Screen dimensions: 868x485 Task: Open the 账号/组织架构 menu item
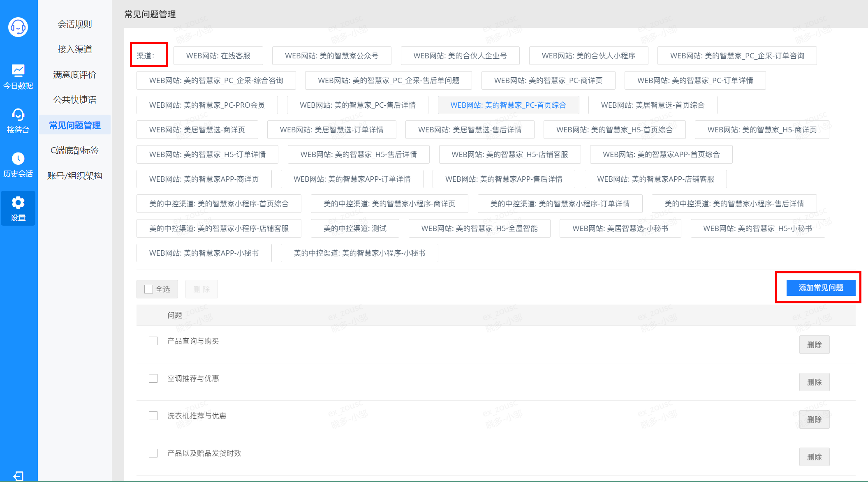[75, 176]
